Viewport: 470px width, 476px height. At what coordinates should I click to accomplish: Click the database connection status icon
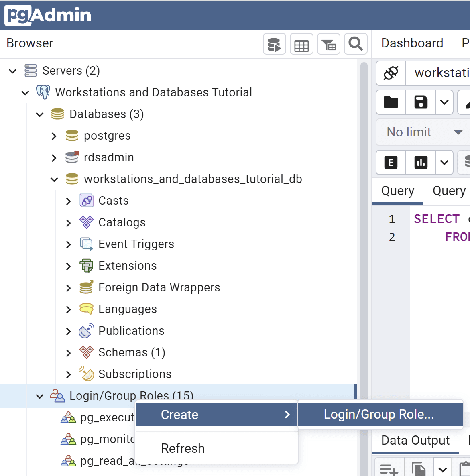tap(391, 73)
